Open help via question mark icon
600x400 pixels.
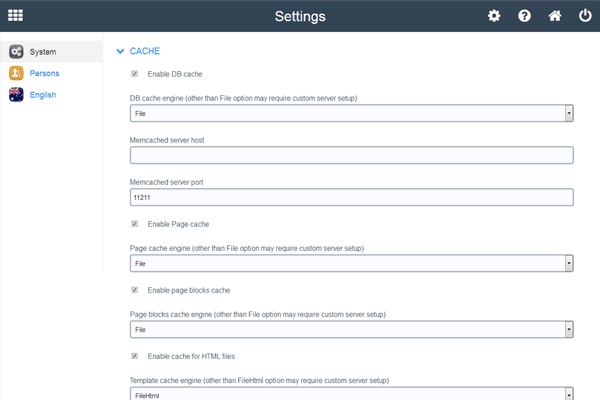(524, 16)
